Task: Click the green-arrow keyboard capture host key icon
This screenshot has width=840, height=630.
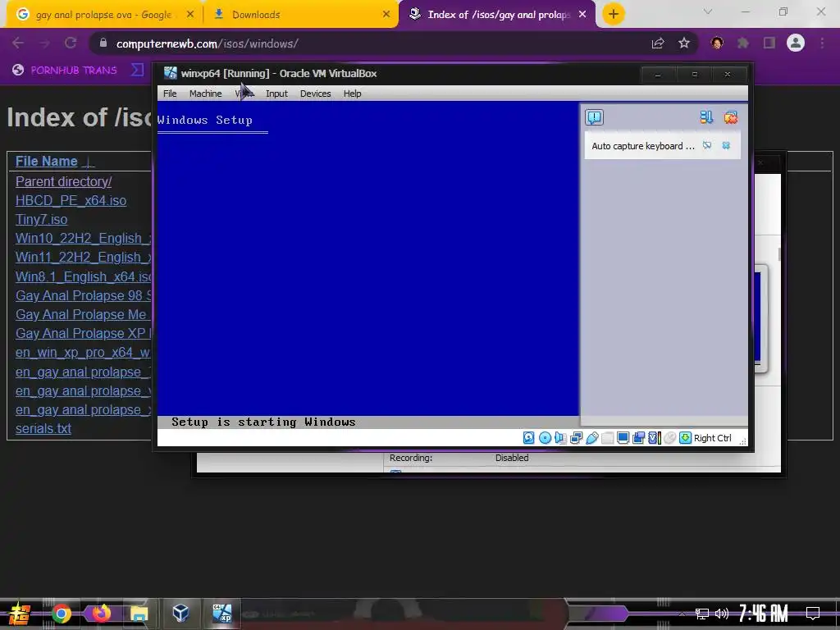Action: pos(685,438)
